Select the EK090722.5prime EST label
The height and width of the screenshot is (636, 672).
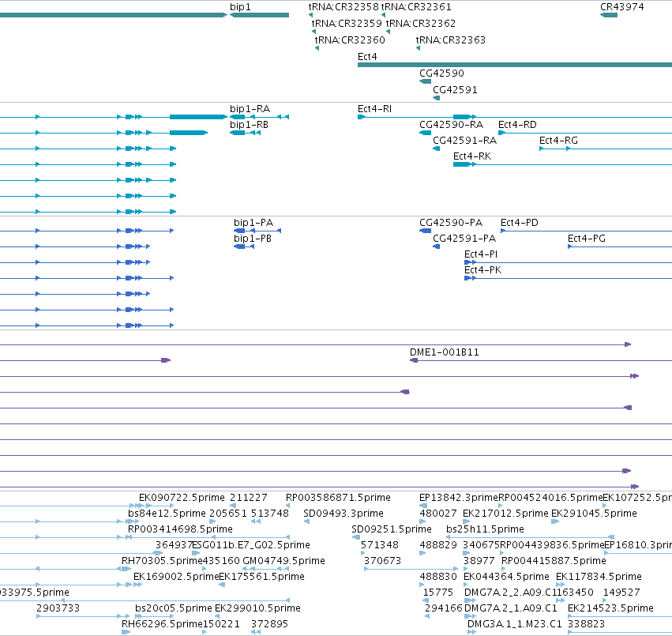click(x=182, y=498)
